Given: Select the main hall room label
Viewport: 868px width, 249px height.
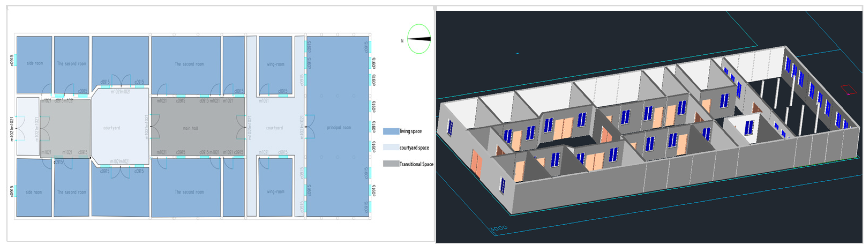Looking at the screenshot, I should [x=190, y=128].
